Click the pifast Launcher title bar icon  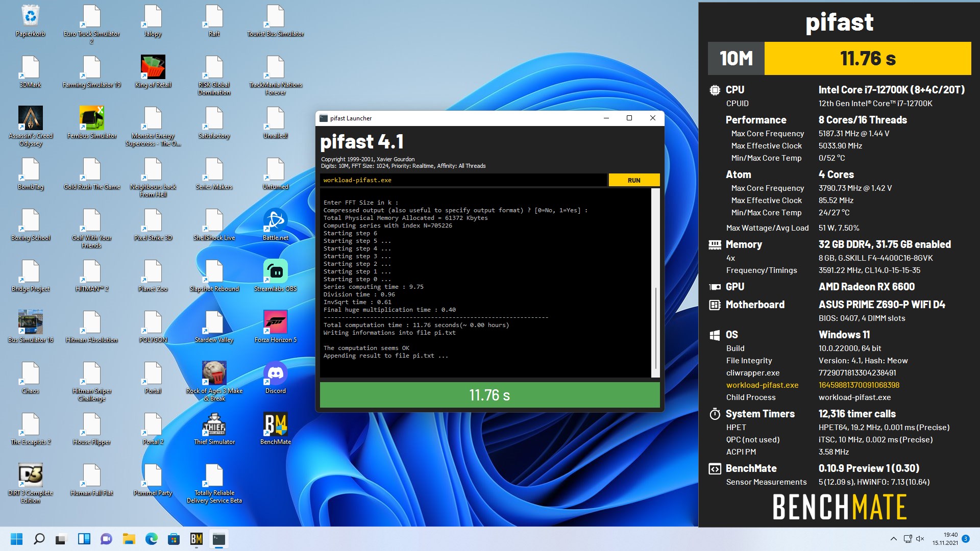pos(323,118)
